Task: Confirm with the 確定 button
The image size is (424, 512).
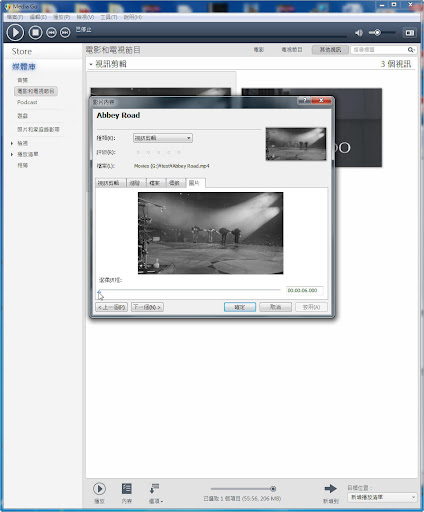Action: [240, 307]
